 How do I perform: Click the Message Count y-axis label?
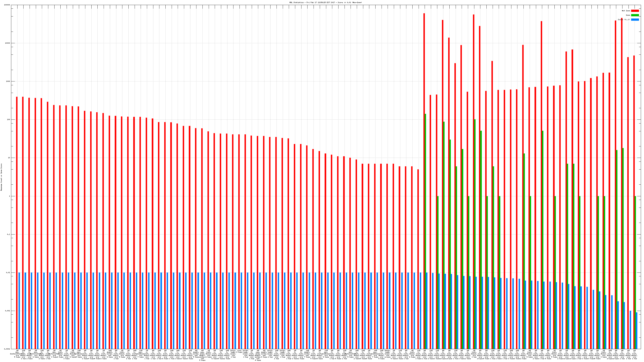1,177
